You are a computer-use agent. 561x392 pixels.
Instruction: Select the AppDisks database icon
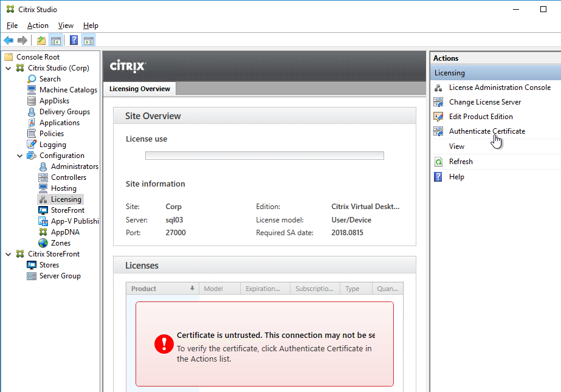coord(32,101)
